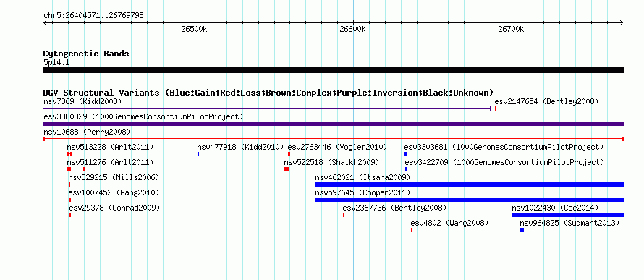Screen dimensions: 644x280
Task: Click the 5p14.1 band label
Action: tap(56, 62)
